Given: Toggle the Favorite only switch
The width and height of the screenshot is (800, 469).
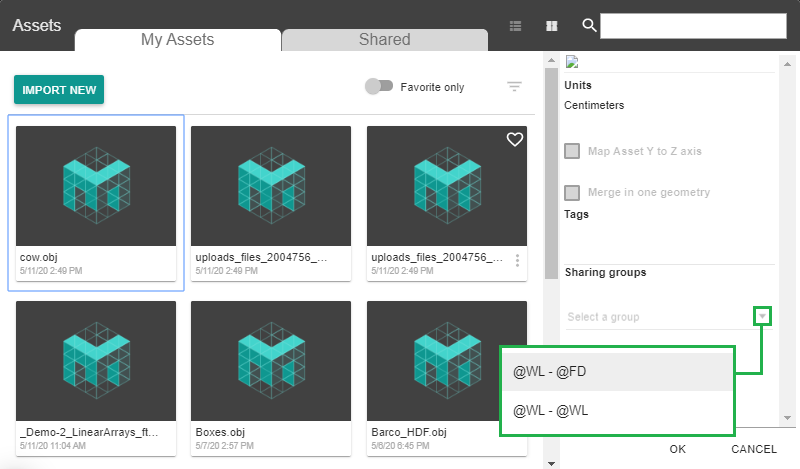Looking at the screenshot, I should pos(379,87).
